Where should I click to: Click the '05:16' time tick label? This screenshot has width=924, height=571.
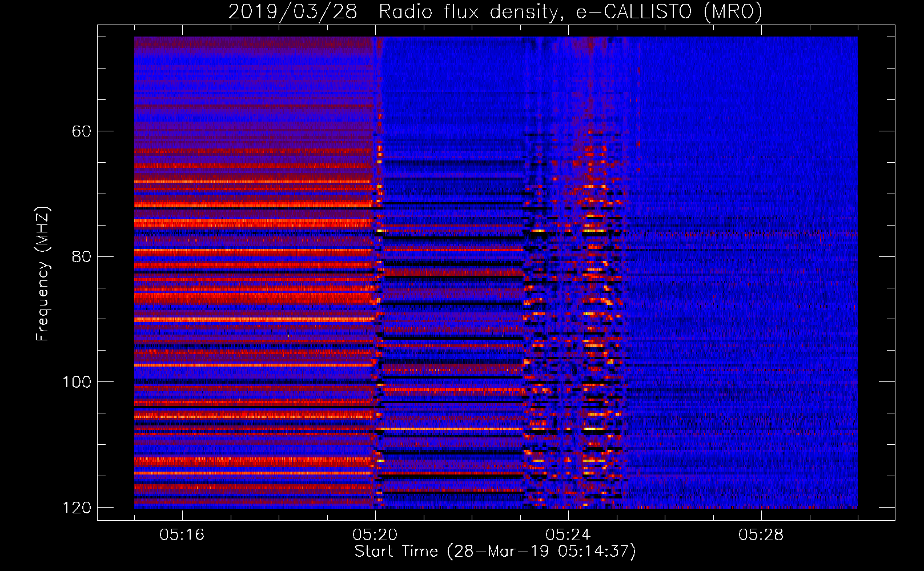pos(182,534)
